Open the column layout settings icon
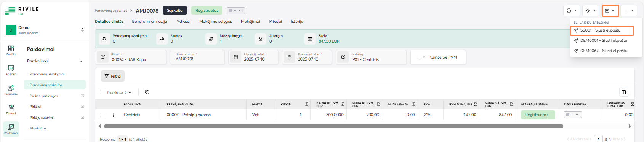The image size is (644, 142). pos(624,92)
